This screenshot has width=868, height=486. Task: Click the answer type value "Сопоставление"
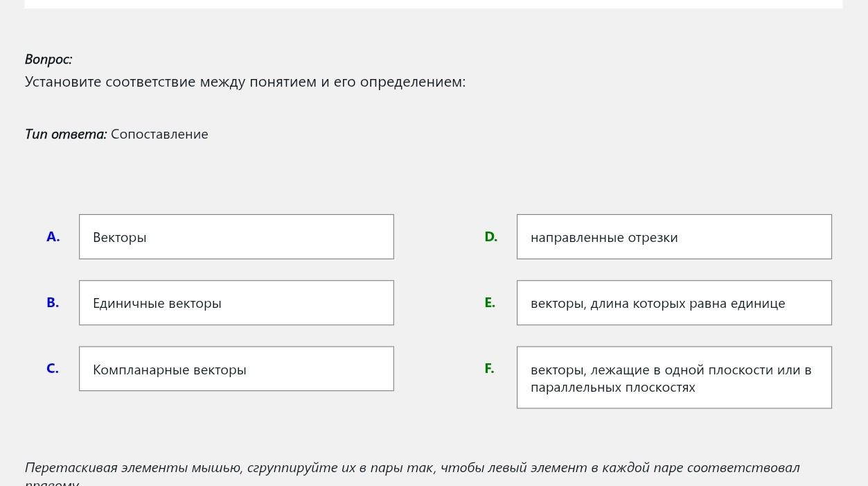(x=159, y=134)
